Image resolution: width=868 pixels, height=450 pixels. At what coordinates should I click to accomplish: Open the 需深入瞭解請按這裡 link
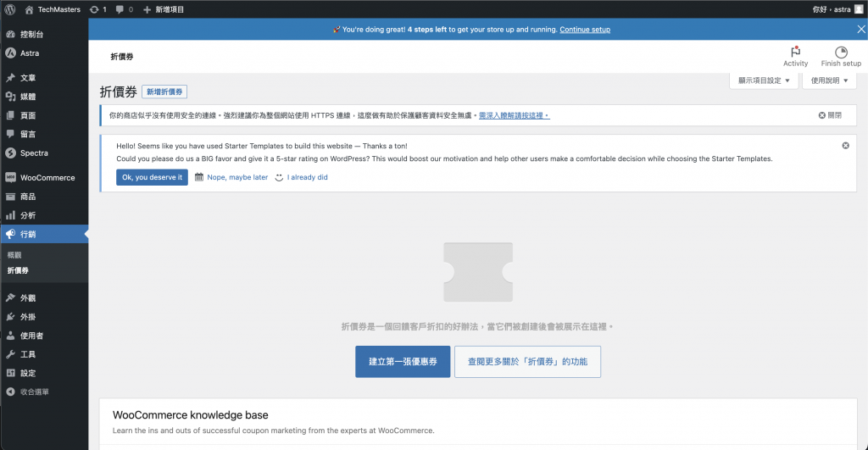(x=515, y=115)
